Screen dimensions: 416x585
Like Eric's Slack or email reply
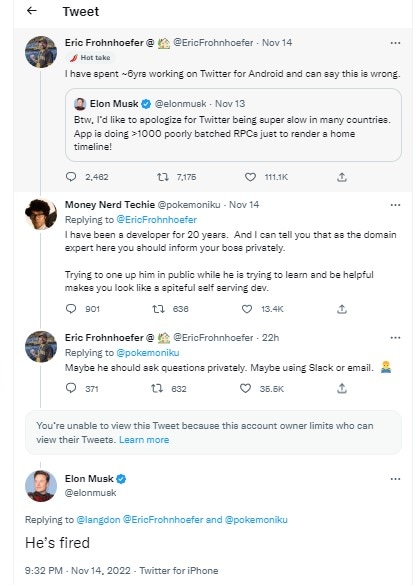(x=245, y=388)
